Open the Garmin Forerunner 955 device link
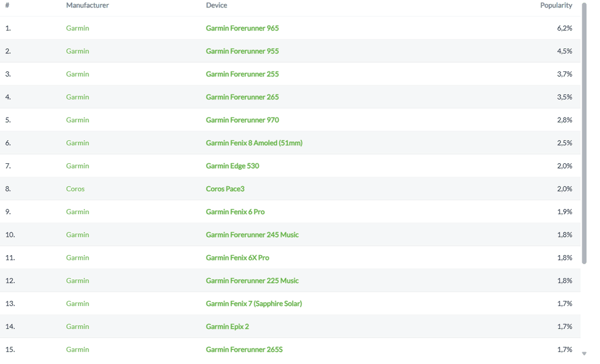Viewport: 600px width, 364px height. [x=242, y=51]
